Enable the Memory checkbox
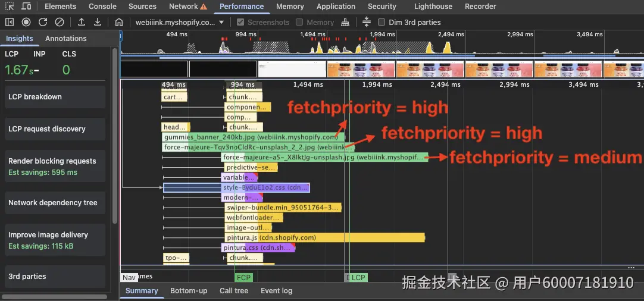 coord(299,22)
